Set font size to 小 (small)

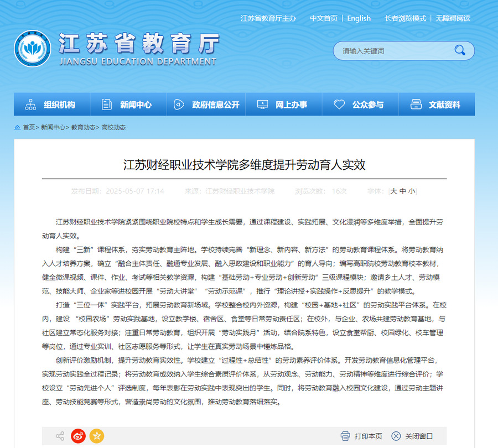pos(411,191)
